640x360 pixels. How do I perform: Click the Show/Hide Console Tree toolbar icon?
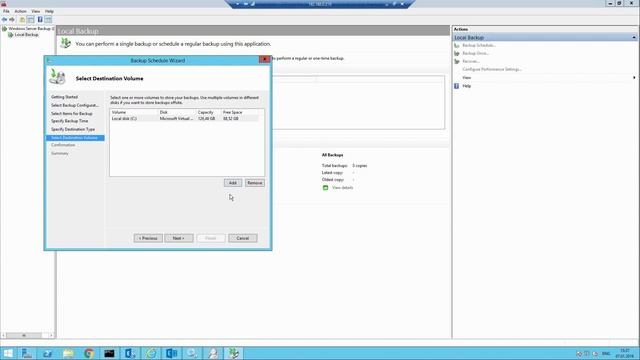(x=31, y=20)
